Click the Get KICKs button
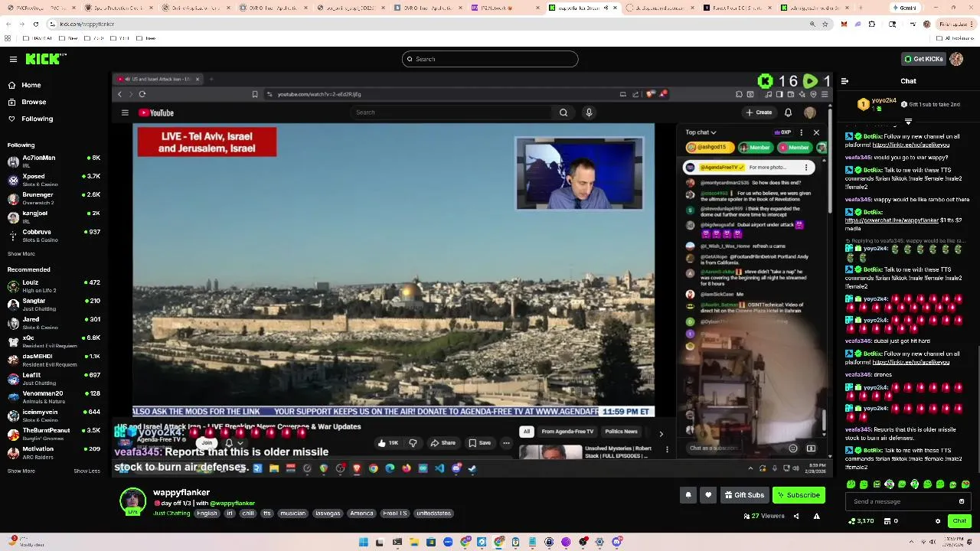The height and width of the screenshot is (551, 980). [x=923, y=59]
